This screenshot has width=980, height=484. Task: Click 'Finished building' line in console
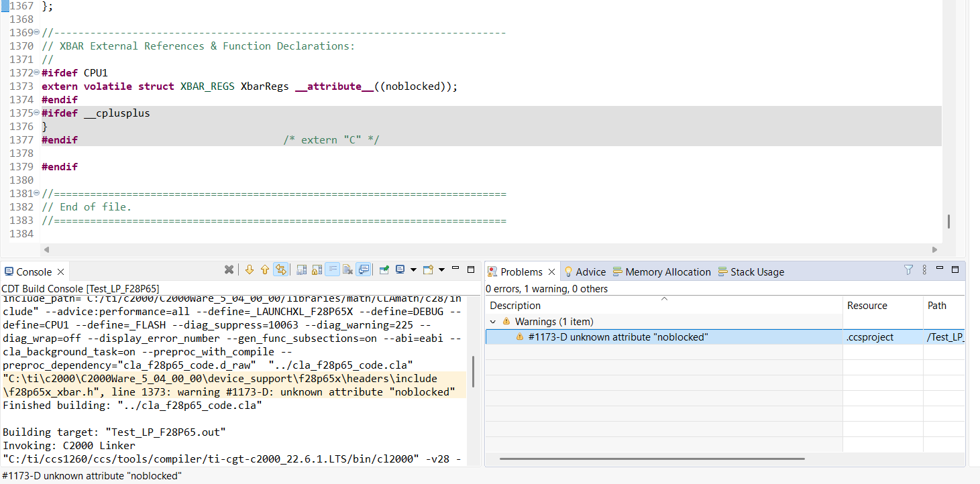tap(132, 406)
